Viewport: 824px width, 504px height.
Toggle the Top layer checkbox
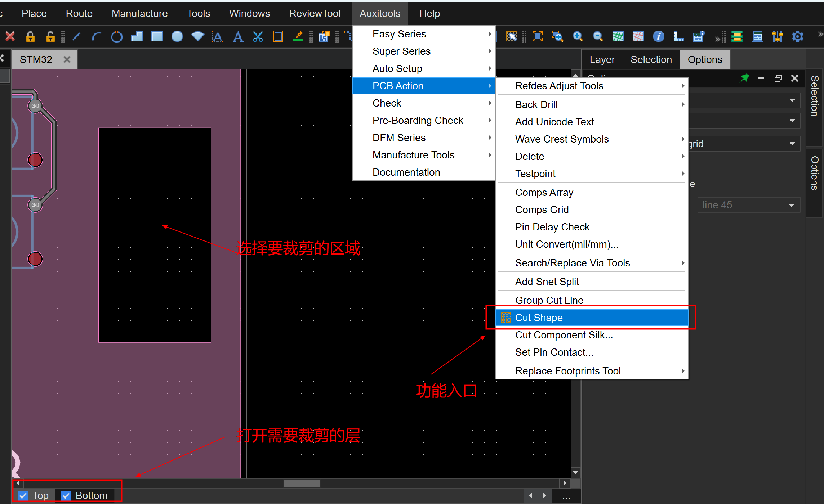click(x=23, y=495)
